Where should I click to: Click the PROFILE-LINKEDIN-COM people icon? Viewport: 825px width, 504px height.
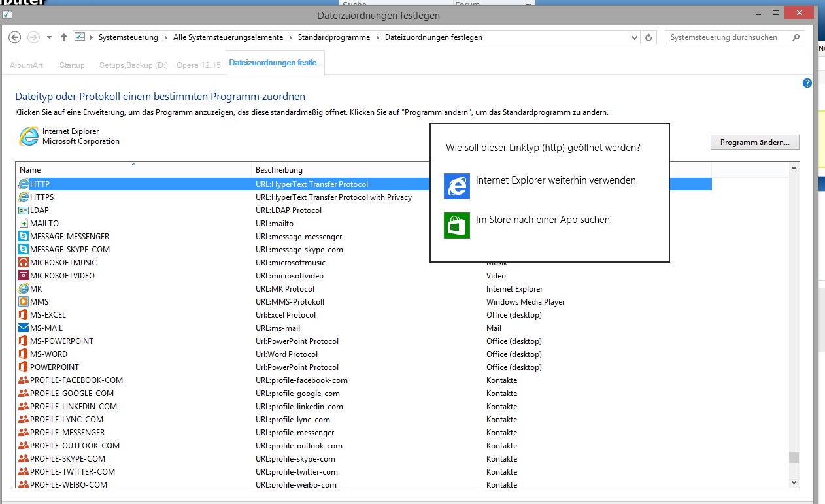(24, 407)
